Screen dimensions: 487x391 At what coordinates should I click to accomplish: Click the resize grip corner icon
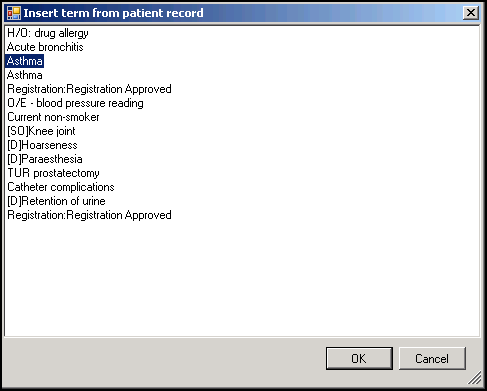tap(475, 378)
